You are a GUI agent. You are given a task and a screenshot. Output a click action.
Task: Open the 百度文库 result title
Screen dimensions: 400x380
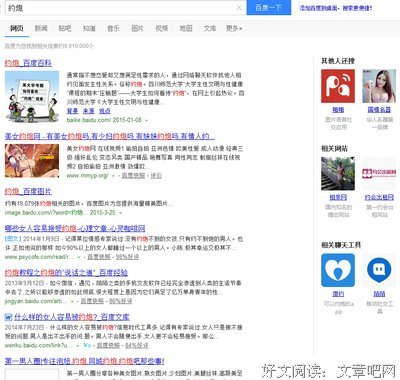71,317
